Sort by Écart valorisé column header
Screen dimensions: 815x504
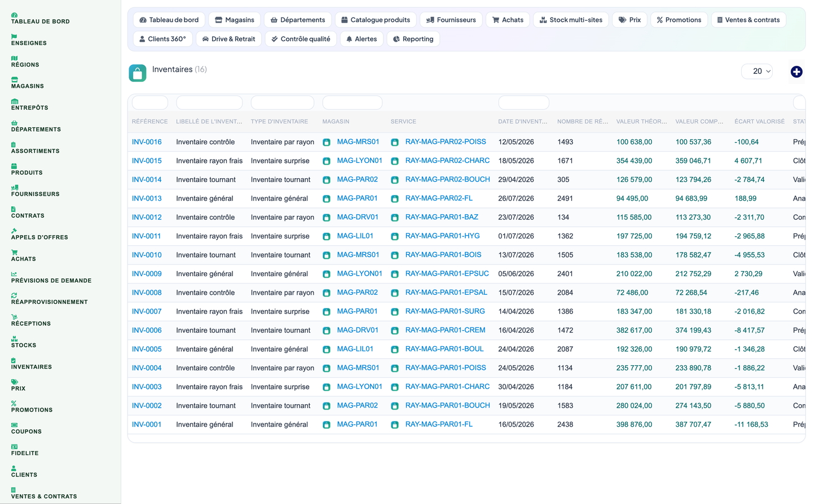[x=759, y=122]
